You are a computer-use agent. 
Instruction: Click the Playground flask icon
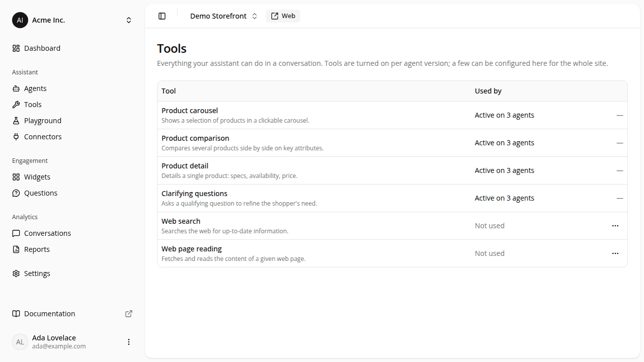click(x=16, y=121)
